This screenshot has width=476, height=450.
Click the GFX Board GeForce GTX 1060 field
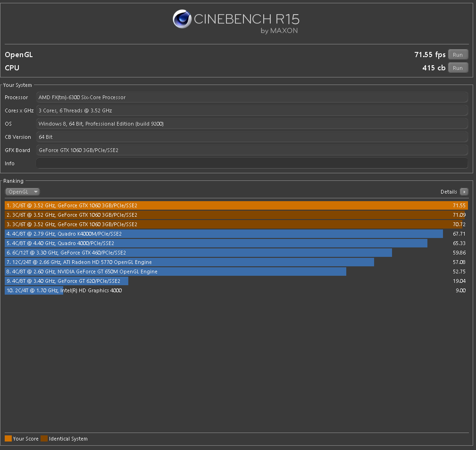251,150
